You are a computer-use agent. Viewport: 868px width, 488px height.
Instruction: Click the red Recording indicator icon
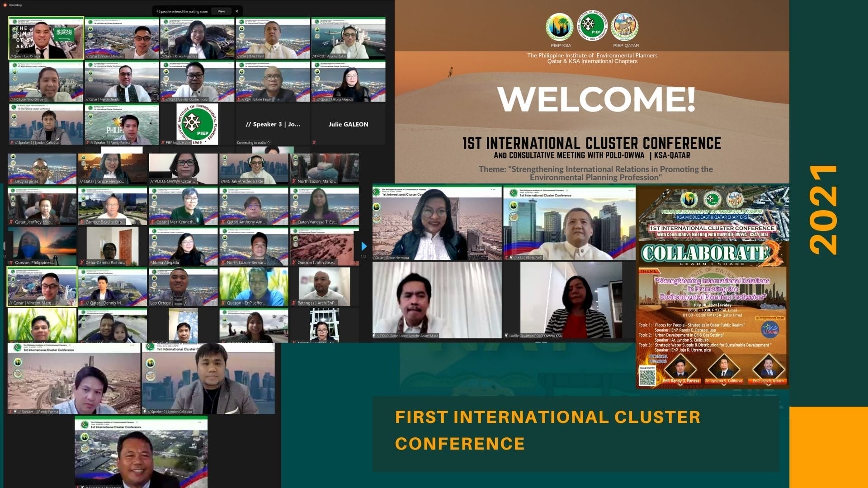click(x=5, y=5)
